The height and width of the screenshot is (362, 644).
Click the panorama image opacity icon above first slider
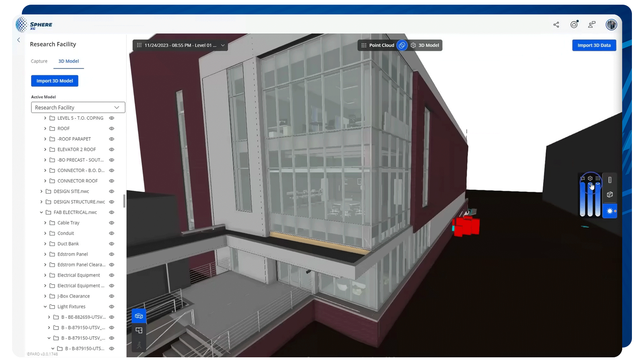pos(583,179)
